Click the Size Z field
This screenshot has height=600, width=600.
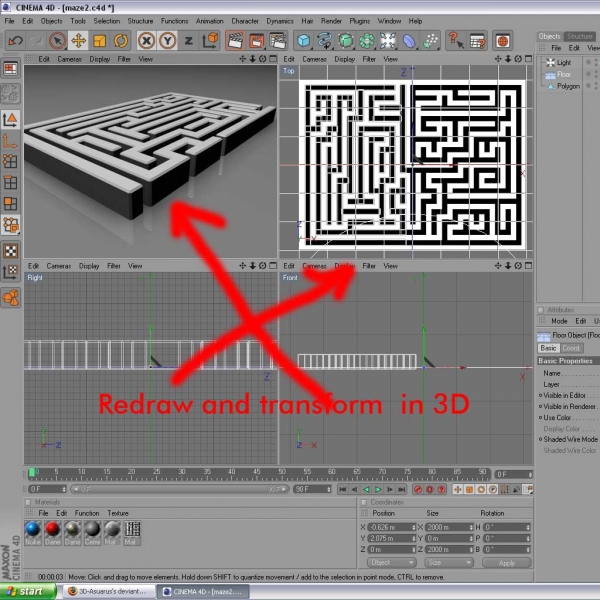449,549
